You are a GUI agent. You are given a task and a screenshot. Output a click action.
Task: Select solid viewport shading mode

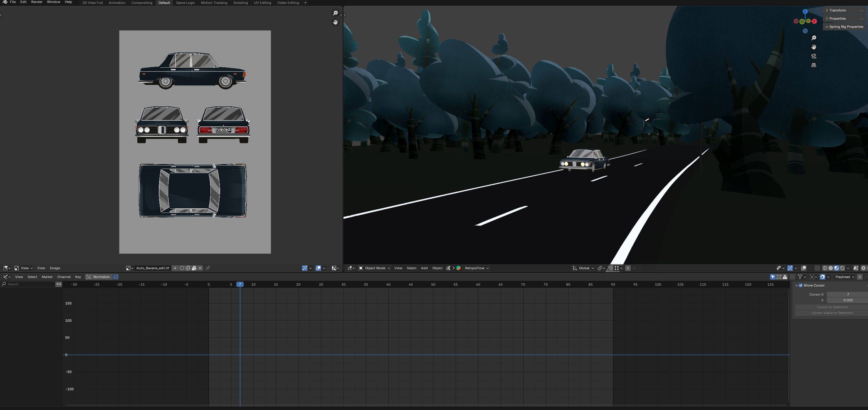click(831, 268)
